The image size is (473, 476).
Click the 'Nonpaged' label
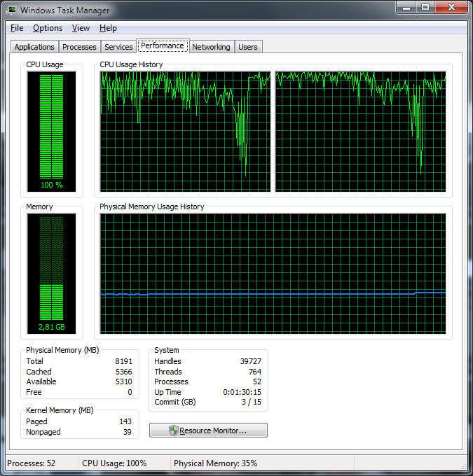43,432
